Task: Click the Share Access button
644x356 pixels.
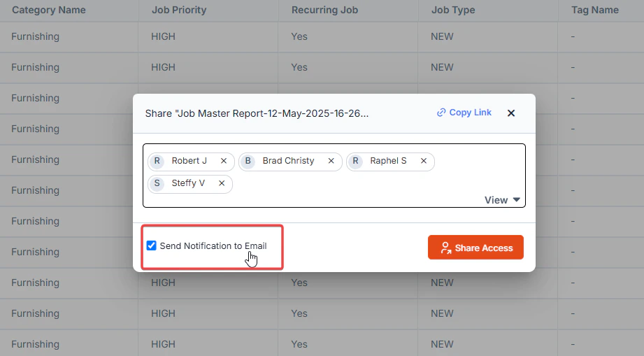Action: [x=475, y=247]
